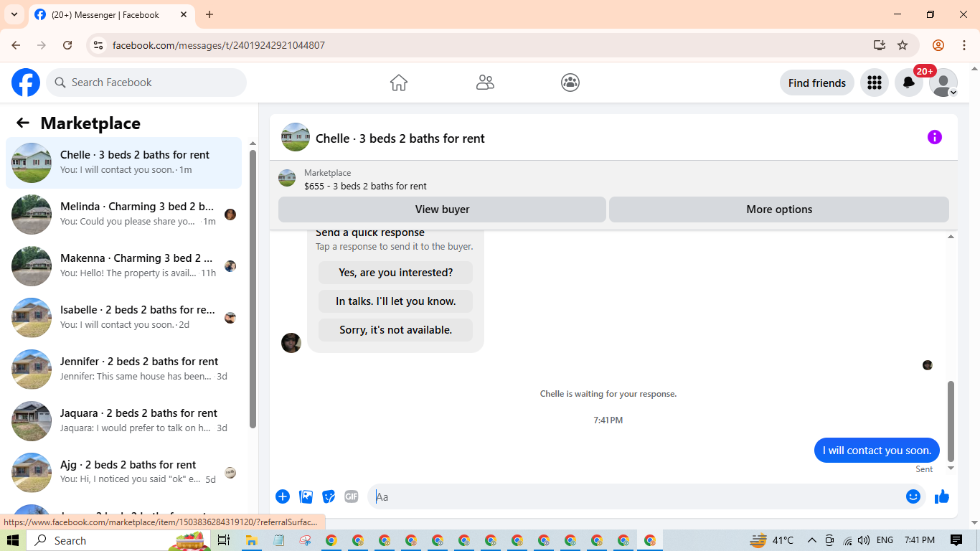Open the Isabelle 2 beds 2 baths conversation
Image resolution: width=980 pixels, height=551 pixels.
tap(124, 318)
